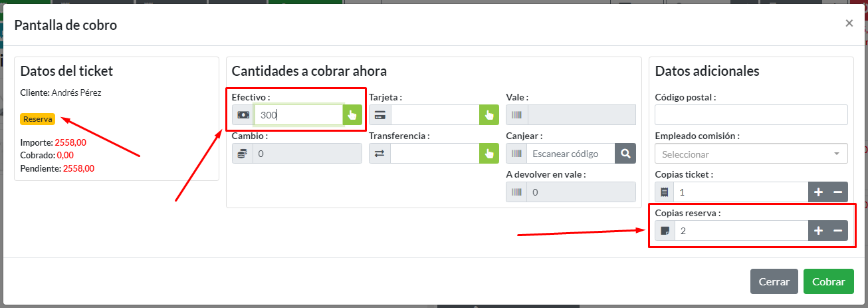Click the yellow Reserva badge
868x308 pixels.
[37, 119]
